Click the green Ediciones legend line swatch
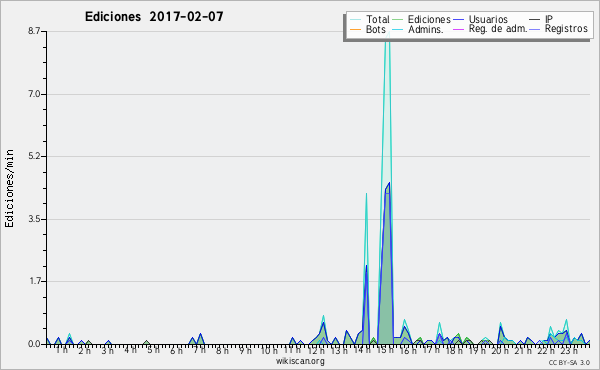600x370 pixels. tap(397, 20)
